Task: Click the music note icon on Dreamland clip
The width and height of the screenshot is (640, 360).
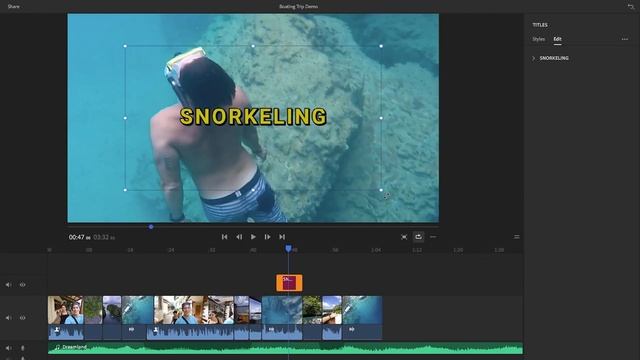Action: tap(57, 347)
